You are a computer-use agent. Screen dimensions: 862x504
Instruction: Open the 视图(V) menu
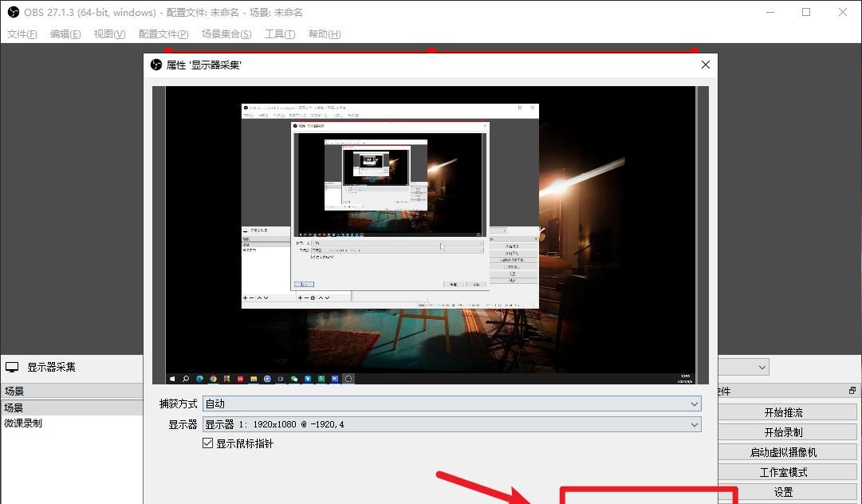[109, 34]
